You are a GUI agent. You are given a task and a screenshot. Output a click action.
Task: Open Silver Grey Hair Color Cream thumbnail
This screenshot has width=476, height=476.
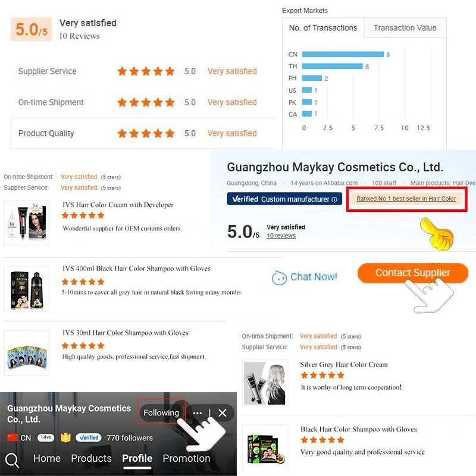(265, 383)
